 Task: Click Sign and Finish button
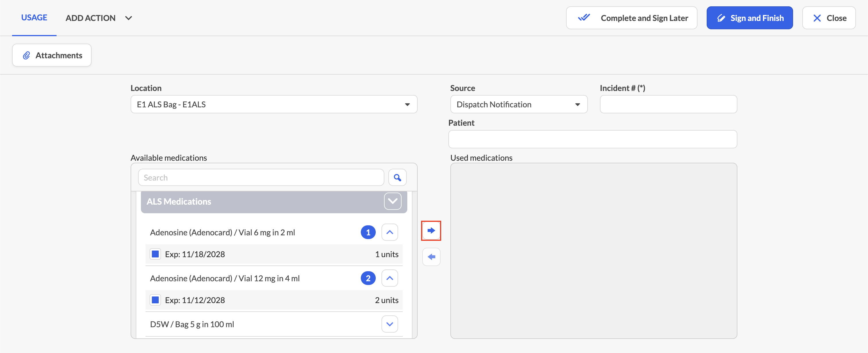tap(749, 18)
